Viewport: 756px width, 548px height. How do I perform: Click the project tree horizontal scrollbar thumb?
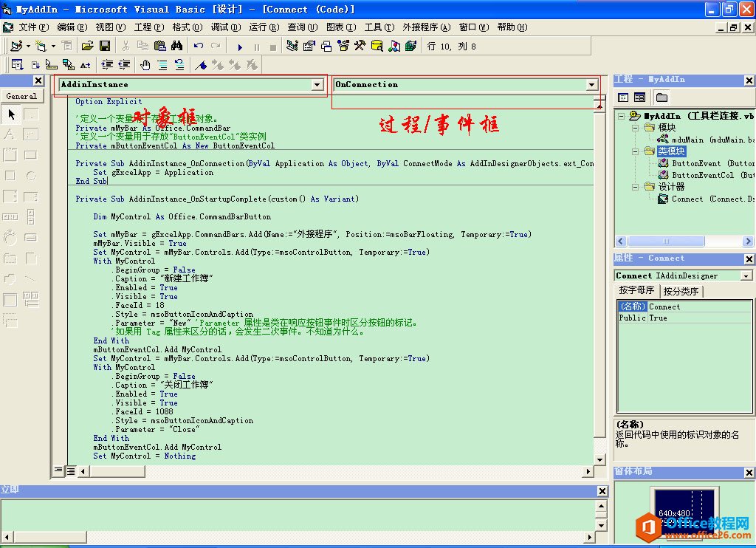666,241
